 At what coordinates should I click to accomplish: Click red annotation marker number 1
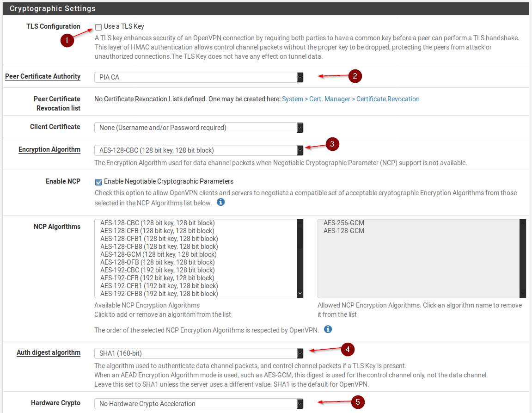click(67, 41)
